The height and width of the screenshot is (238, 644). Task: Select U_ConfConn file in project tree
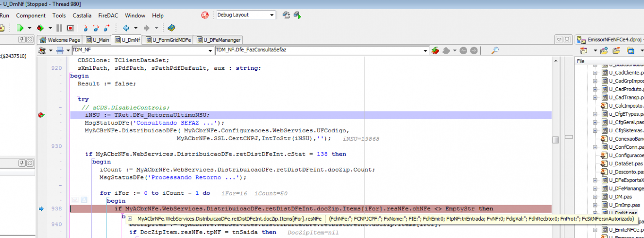(x=626, y=147)
